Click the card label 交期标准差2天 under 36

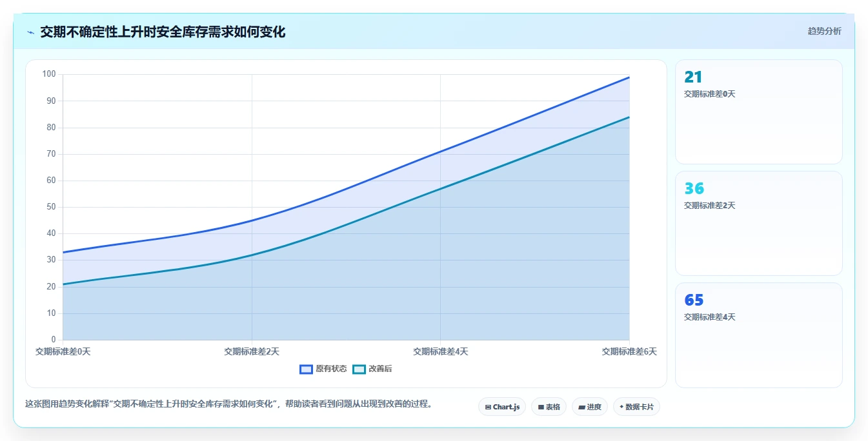click(x=710, y=206)
